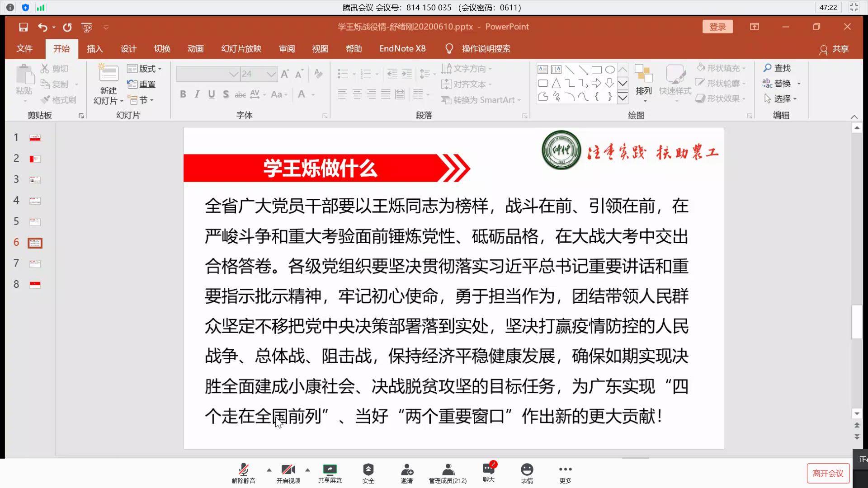Expand the font size dropdown

[x=271, y=74]
